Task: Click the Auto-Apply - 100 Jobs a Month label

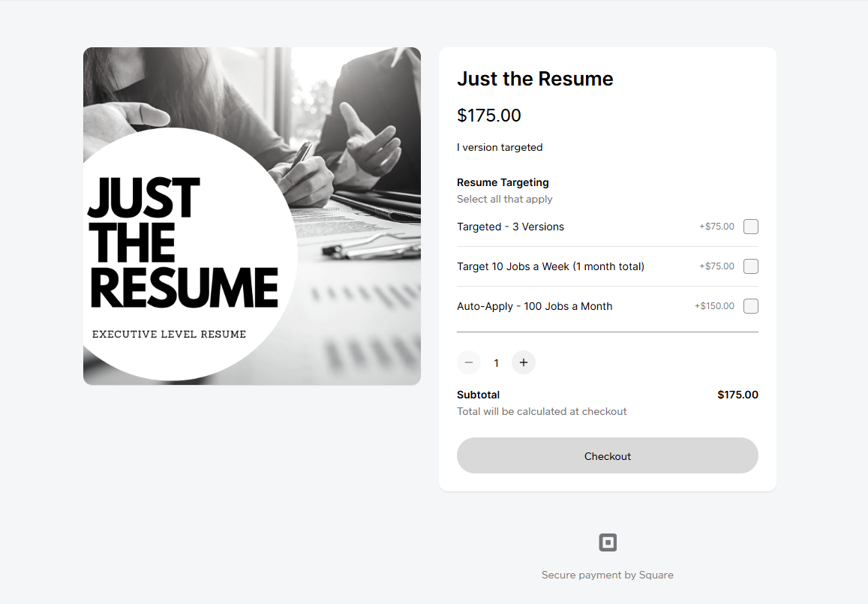Action: pos(535,306)
